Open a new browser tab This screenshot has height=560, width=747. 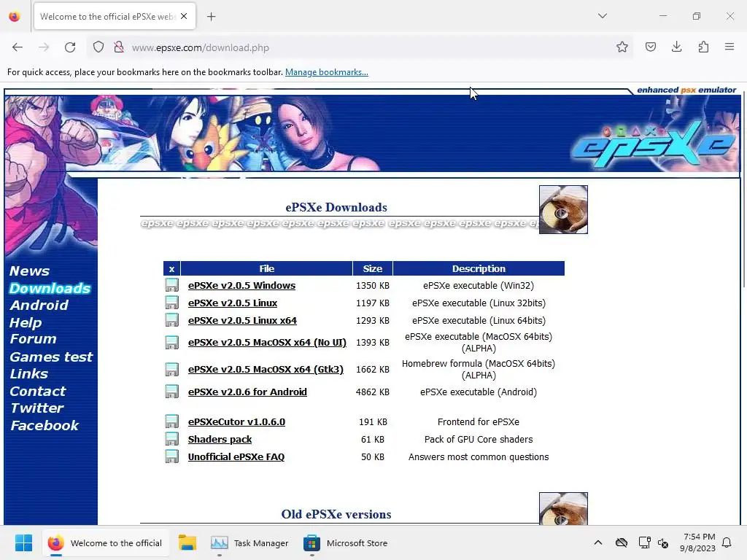212,17
